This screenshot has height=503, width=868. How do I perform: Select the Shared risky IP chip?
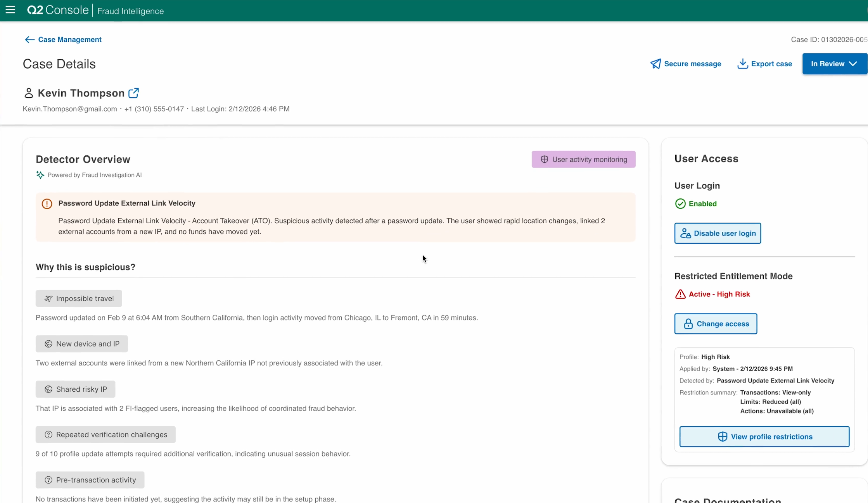[76, 389]
